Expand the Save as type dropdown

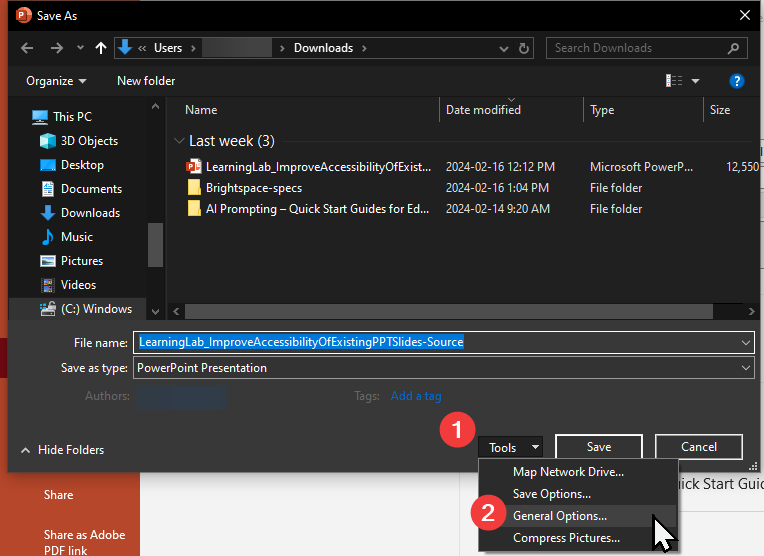click(745, 368)
